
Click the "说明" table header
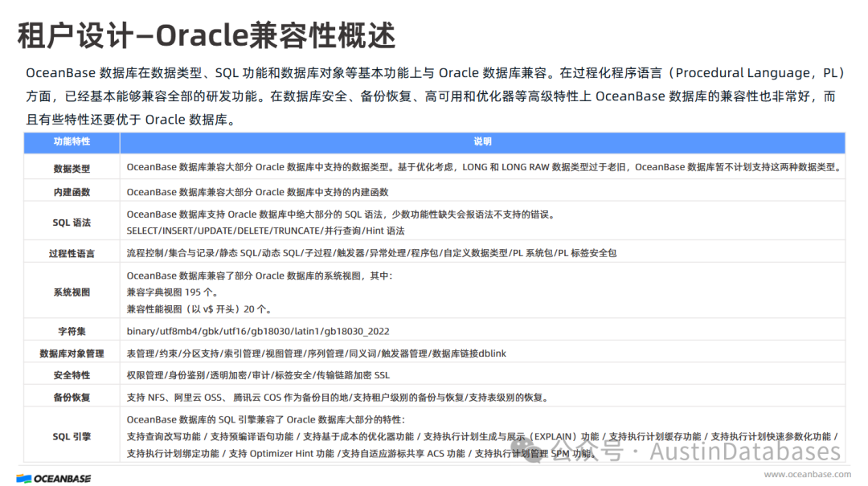[482, 141]
